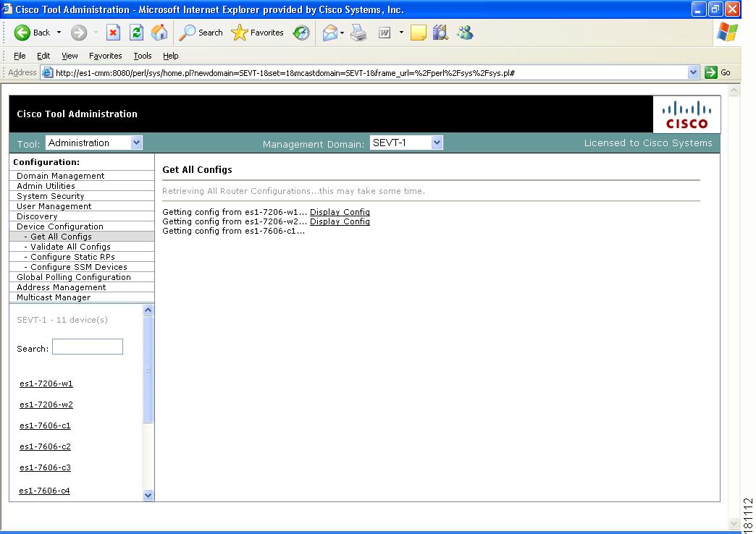756x534 pixels.
Task: Click the Print icon in toolbar
Action: (x=358, y=33)
